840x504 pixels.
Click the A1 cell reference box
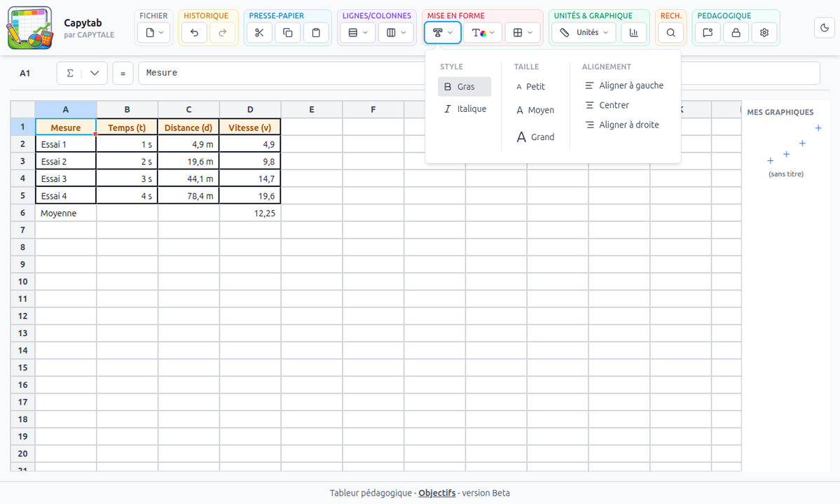tap(25, 73)
